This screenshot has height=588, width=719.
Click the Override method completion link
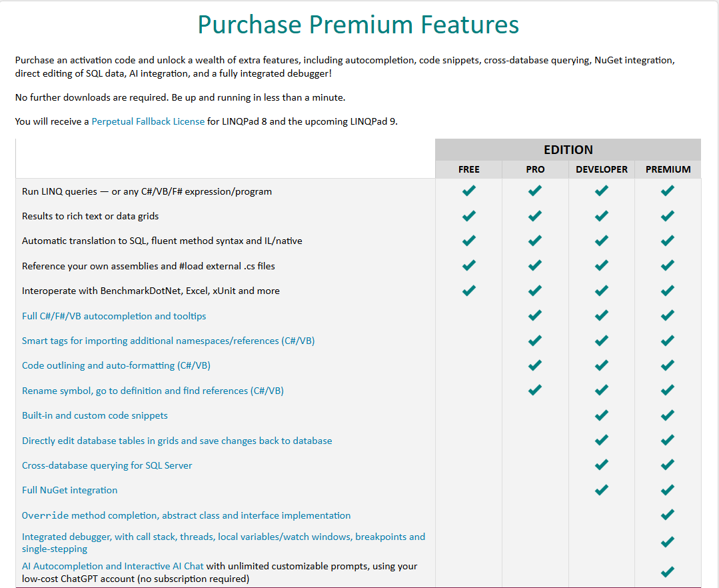tap(186, 515)
